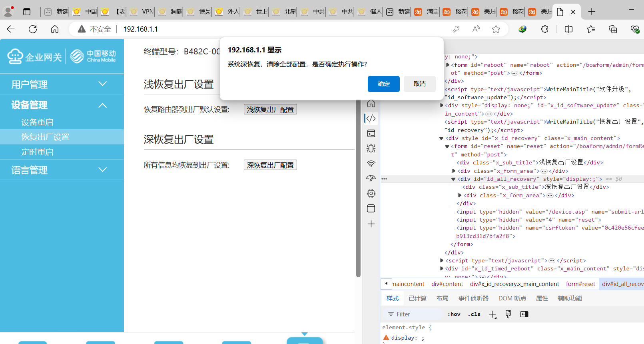Open the DevTools Memory chip icon
The height and width of the screenshot is (344, 644).
(x=371, y=194)
